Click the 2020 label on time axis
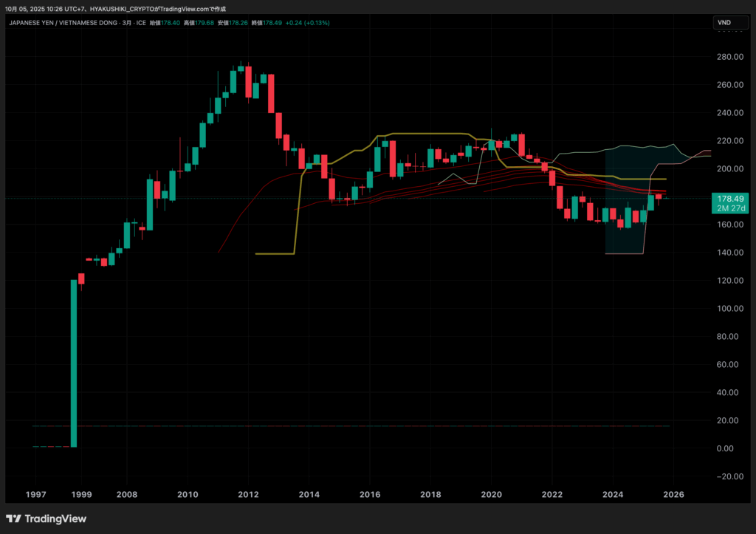The width and height of the screenshot is (756, 534). (x=492, y=494)
